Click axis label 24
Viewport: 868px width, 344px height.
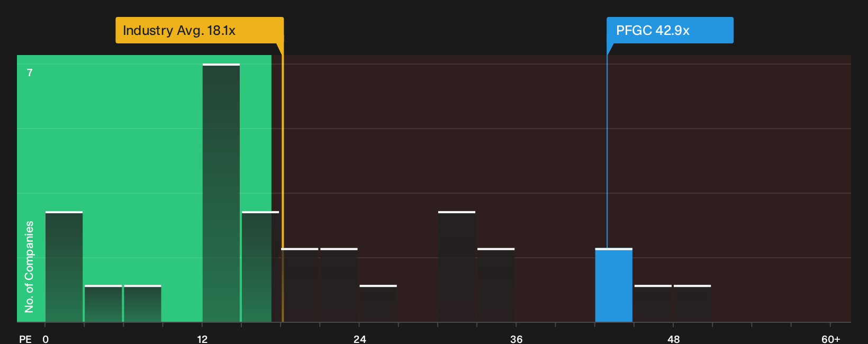(x=359, y=339)
